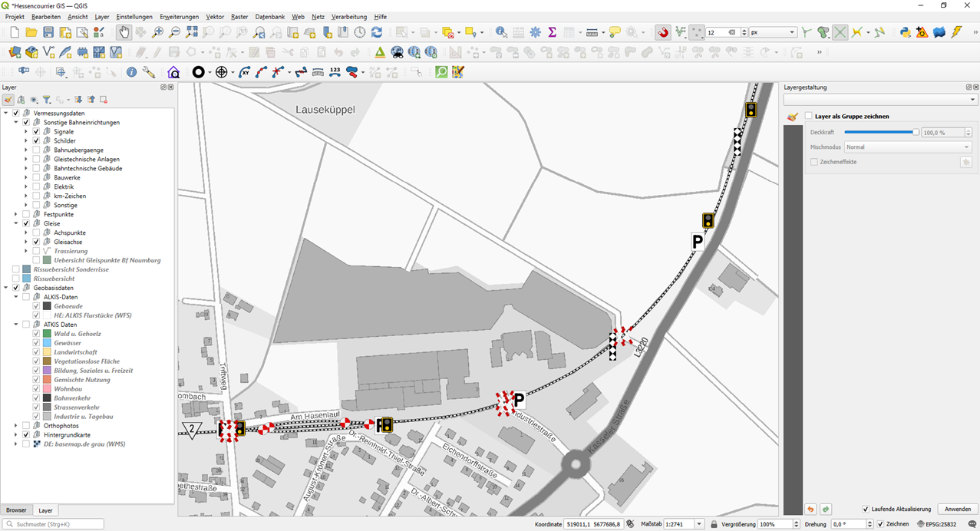Enable the Bahnuebergaenge layer checkbox

point(36,150)
